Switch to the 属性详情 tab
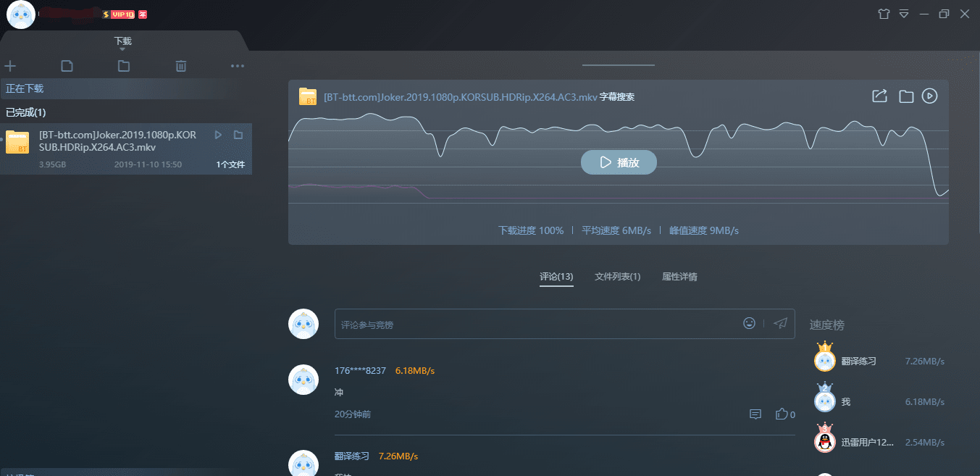 679,276
